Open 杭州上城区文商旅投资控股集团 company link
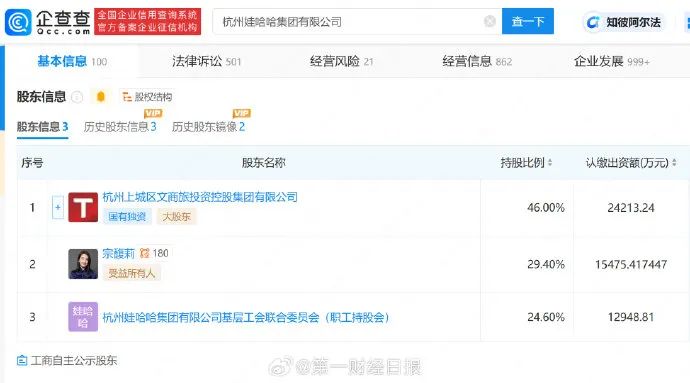Viewport: 690px width, 383px height. pyautogui.click(x=200, y=197)
